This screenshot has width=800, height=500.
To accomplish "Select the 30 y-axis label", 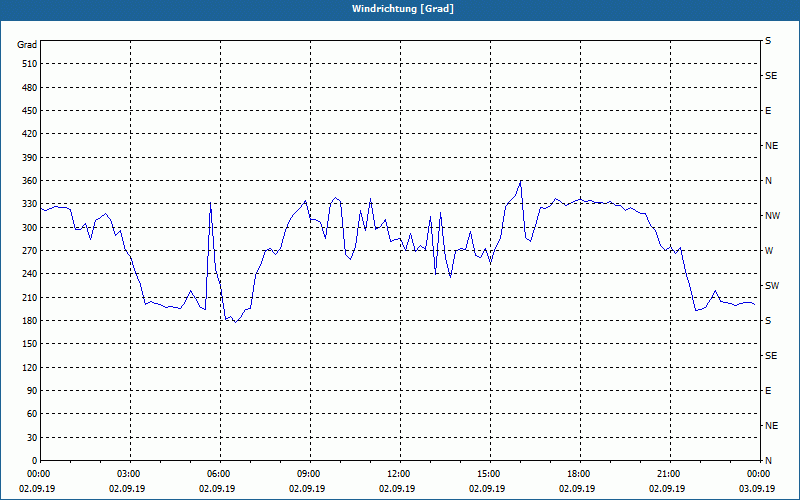I will pyautogui.click(x=32, y=437).
